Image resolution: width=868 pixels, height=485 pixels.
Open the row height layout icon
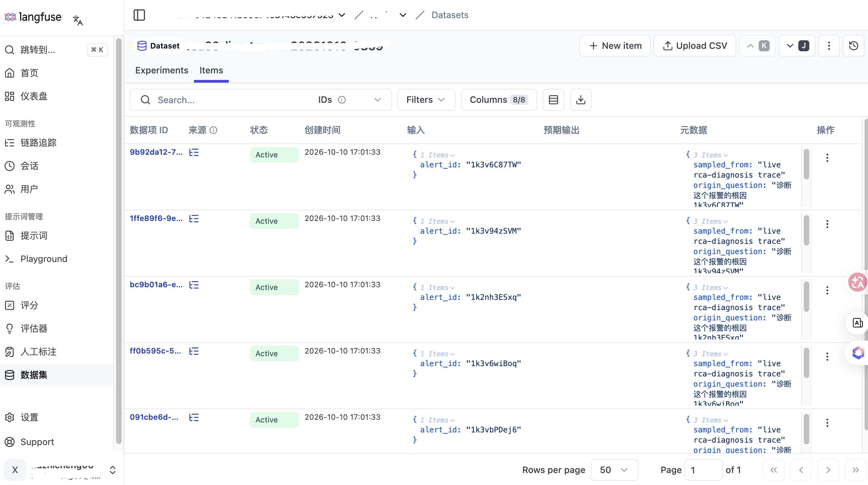[x=553, y=100]
